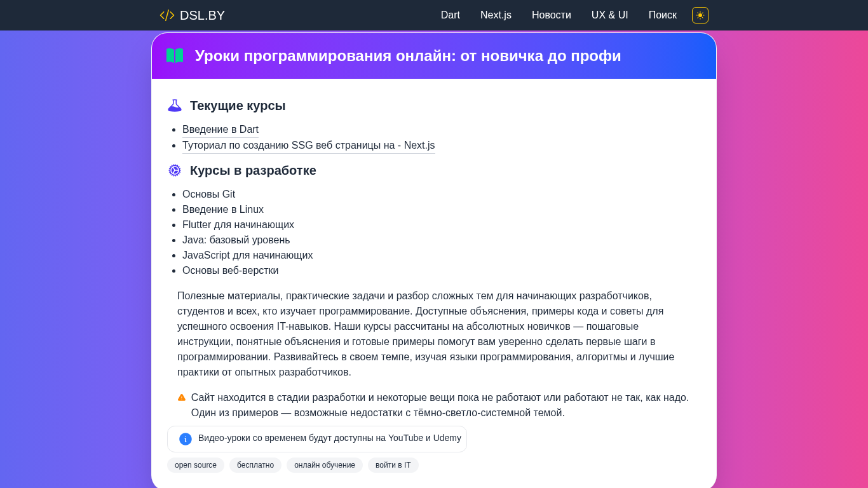Click the DSL.BY site title

point(202,15)
